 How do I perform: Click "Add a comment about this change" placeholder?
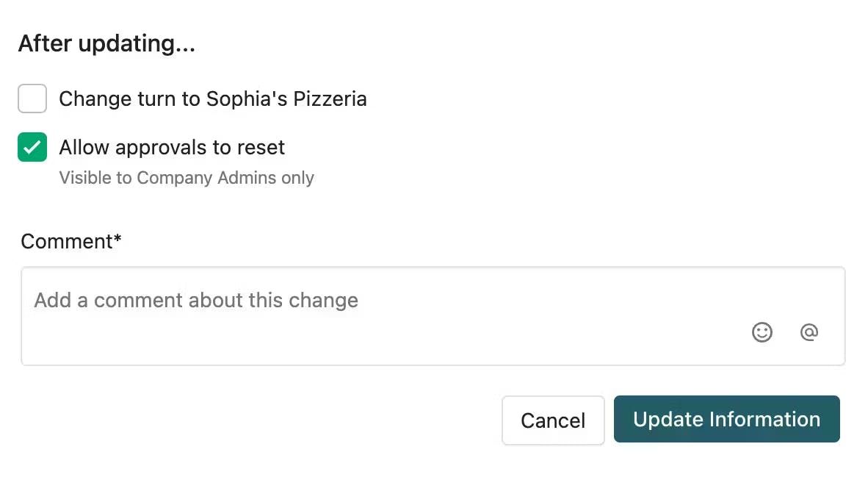[x=196, y=301]
